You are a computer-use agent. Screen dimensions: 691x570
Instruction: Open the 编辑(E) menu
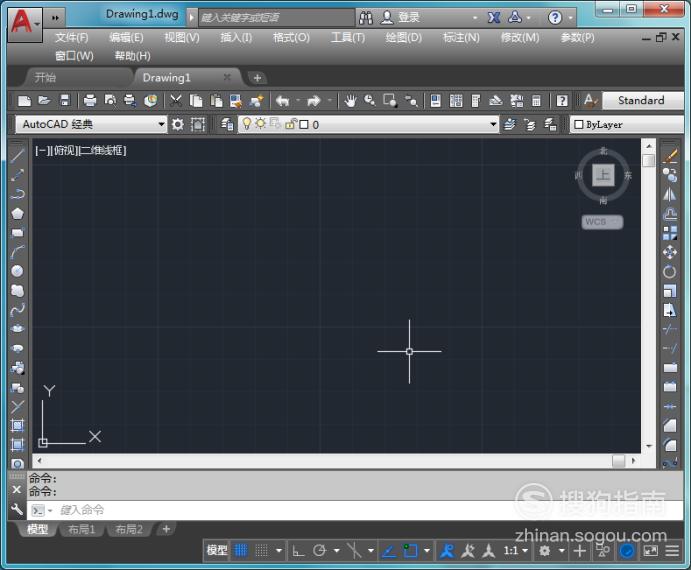pos(126,38)
